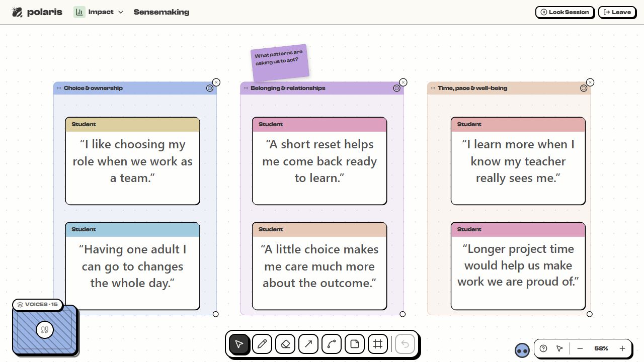Click the Time, pace & well-being frame drag handle
The width and height of the screenshot is (644, 362).
tap(433, 88)
